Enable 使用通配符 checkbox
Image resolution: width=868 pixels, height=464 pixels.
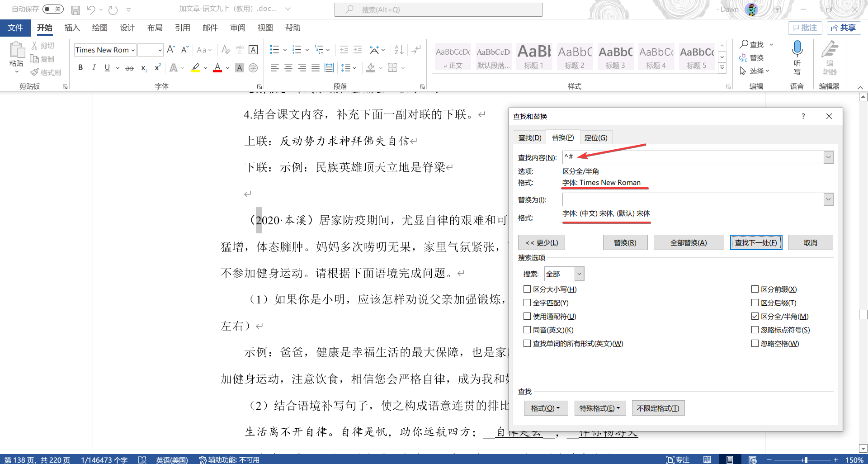coord(527,316)
